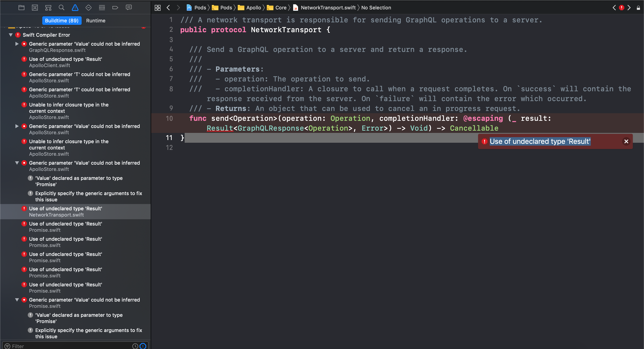Viewport: 644px width, 349px height.
Task: Dismiss the 'Use of undeclared type Result' popup
Action: pyautogui.click(x=626, y=141)
